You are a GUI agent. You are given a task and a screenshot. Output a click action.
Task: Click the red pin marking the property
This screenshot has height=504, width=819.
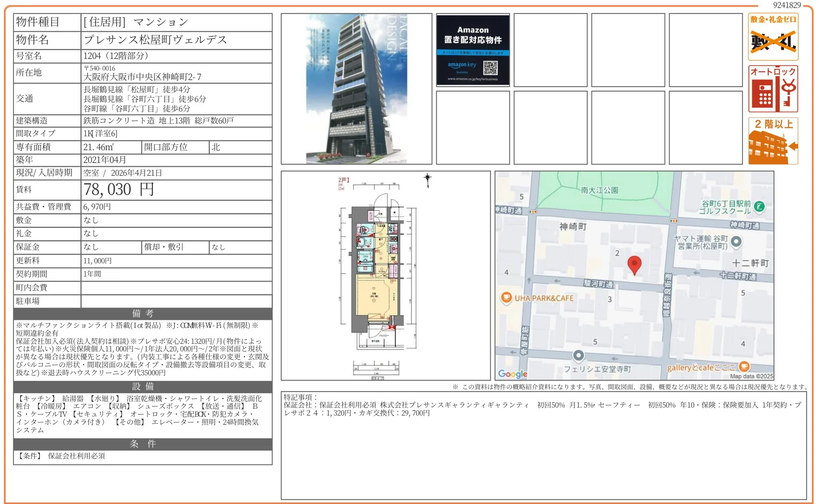pyautogui.click(x=634, y=264)
